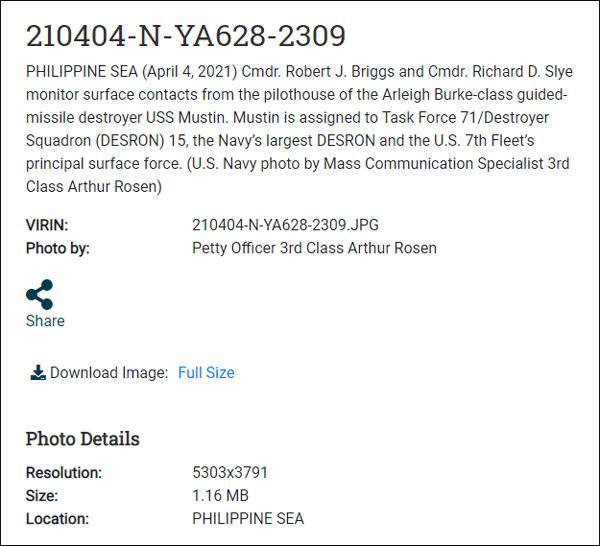Open the Full Size image link
The height and width of the screenshot is (546, 600).
pos(206,373)
